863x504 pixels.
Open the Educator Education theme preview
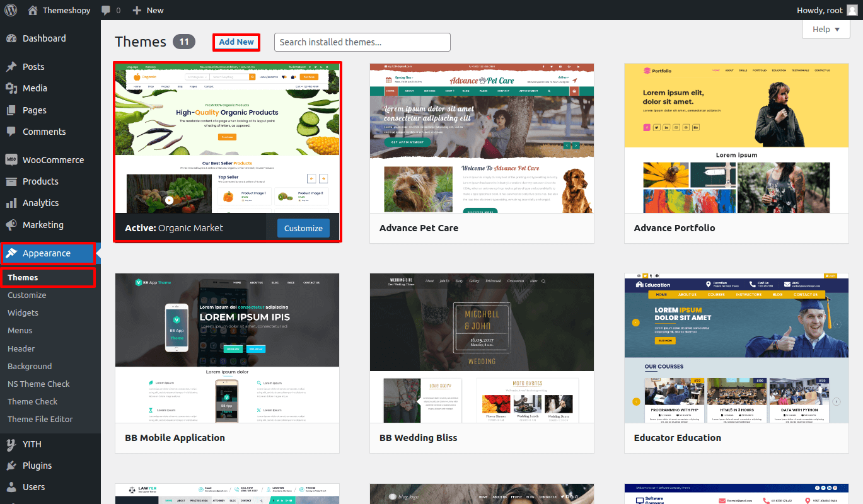(736, 348)
